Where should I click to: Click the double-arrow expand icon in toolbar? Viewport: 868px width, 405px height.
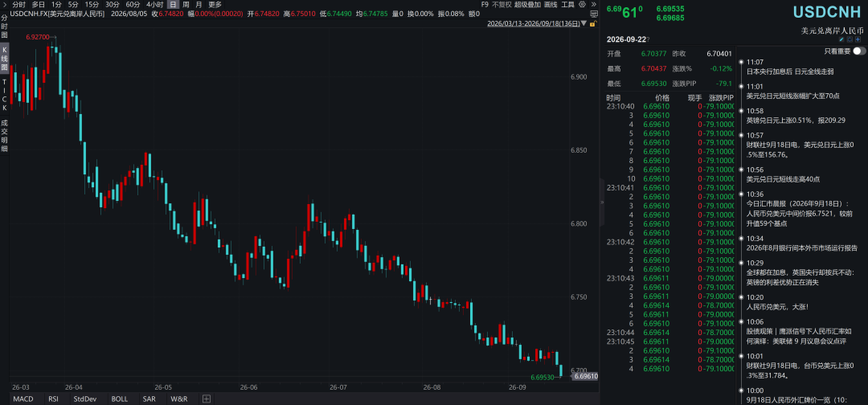pyautogui.click(x=593, y=5)
